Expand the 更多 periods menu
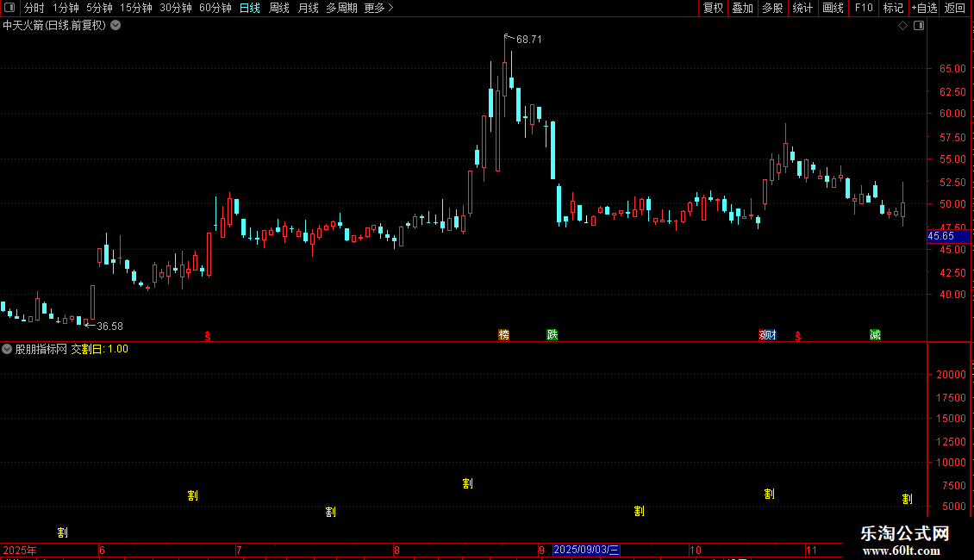974x560 pixels. click(x=378, y=8)
